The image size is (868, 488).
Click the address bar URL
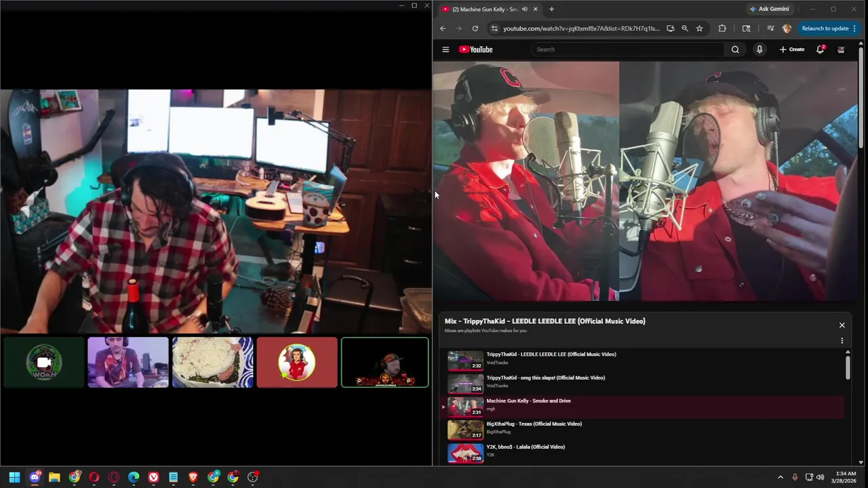click(581, 28)
